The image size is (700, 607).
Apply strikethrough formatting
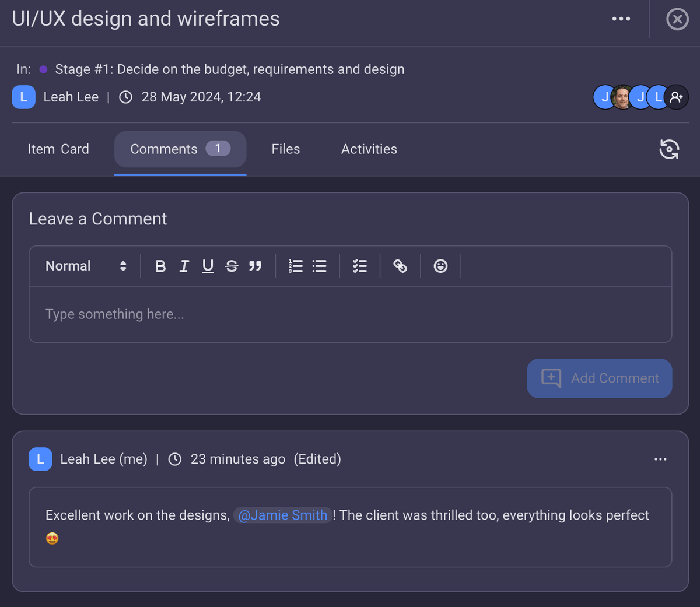click(x=232, y=266)
